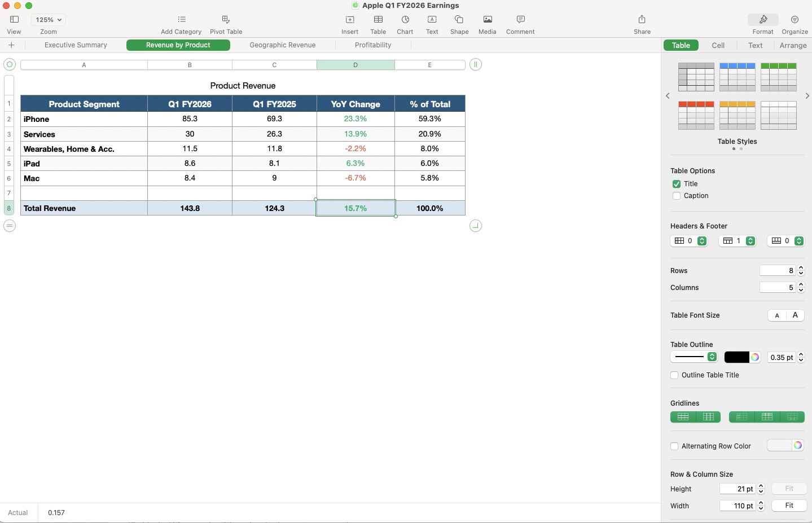Choose the red table style thumbnail

point(696,116)
